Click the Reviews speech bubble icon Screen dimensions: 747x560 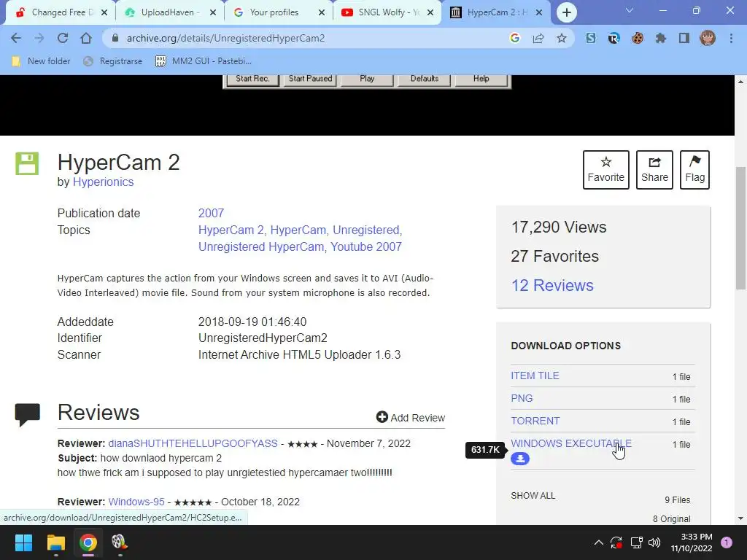point(27,414)
